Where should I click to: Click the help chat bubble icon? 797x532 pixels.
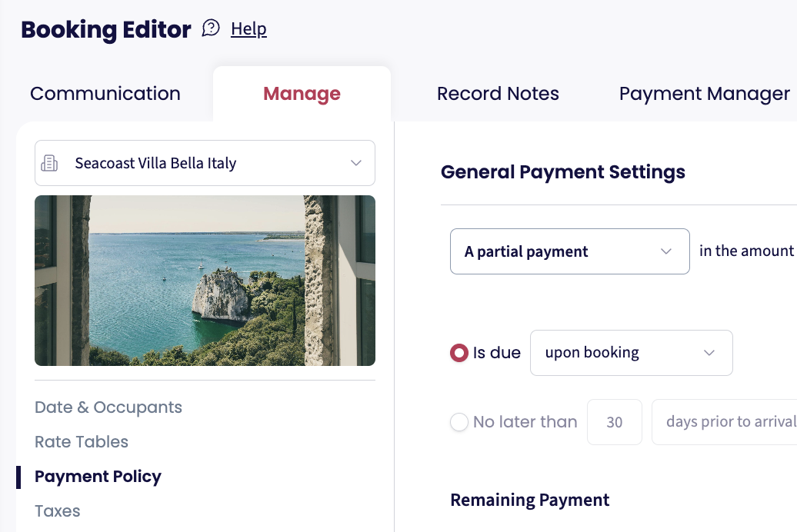click(211, 28)
